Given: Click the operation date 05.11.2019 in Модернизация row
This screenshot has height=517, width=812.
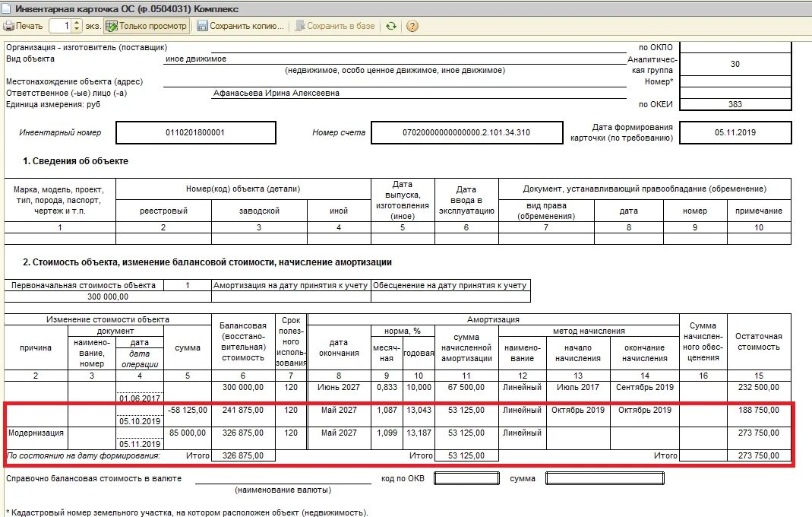Looking at the screenshot, I should point(140,444).
